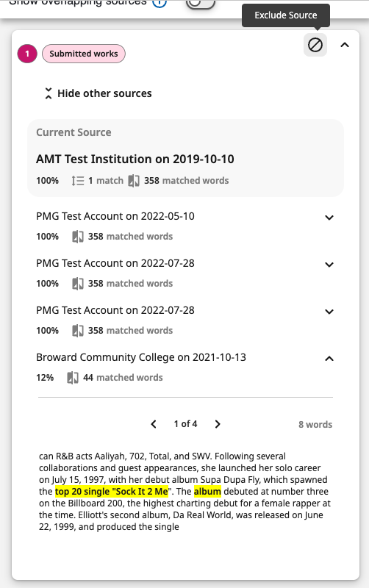Collapse the source card with top chevron
The image size is (369, 588).
tap(345, 45)
